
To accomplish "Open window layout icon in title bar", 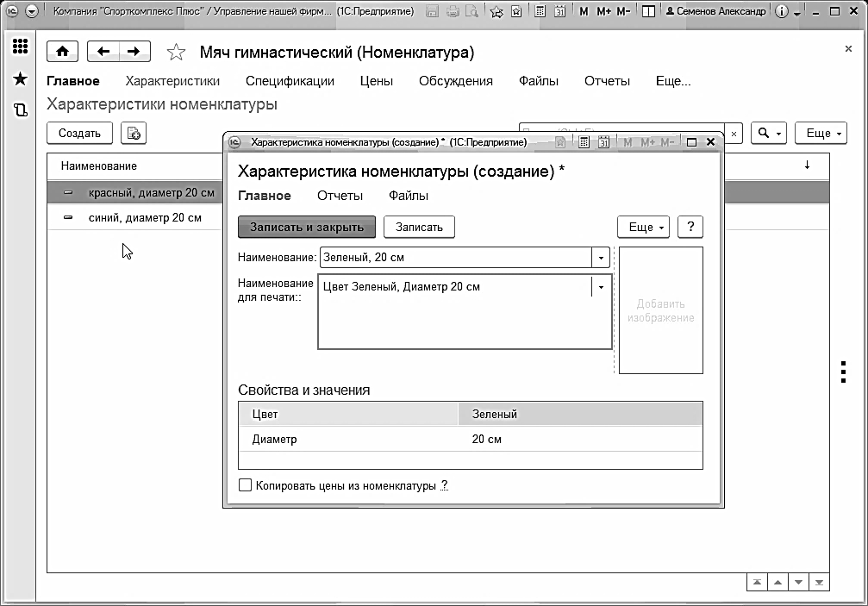I will 648,11.
